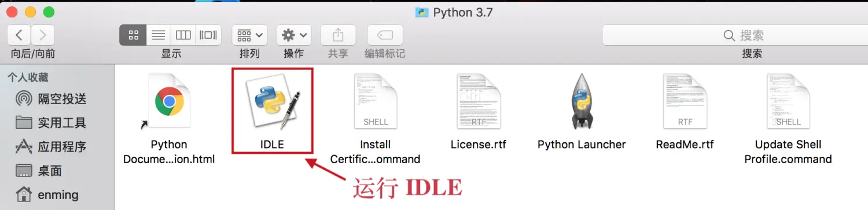Click the Python Documentation.html name label
868x210 pixels.
[x=169, y=152]
